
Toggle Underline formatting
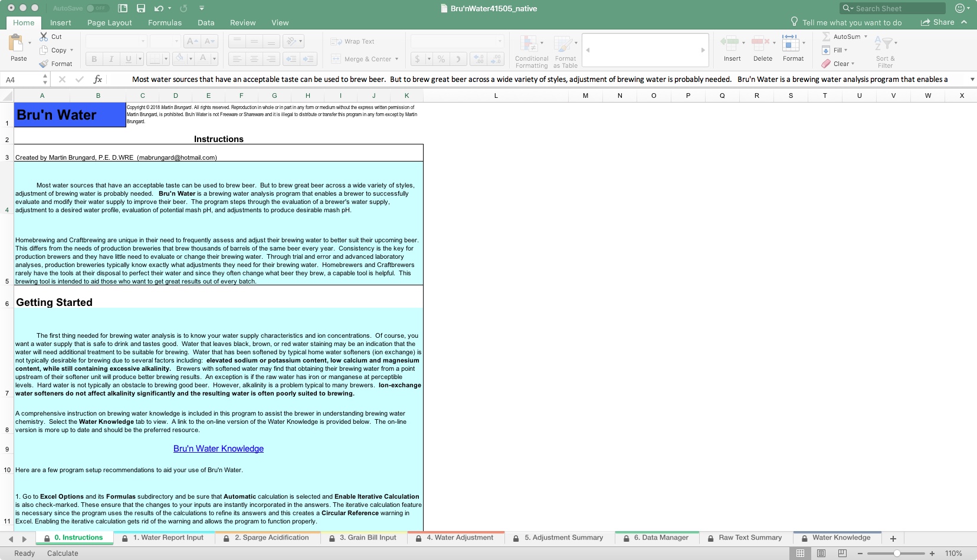point(128,59)
